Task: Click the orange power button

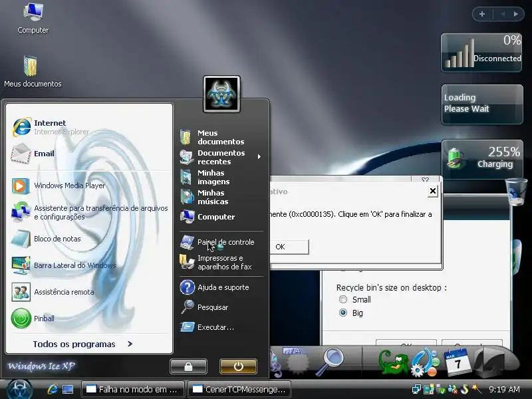Action: [x=238, y=366]
